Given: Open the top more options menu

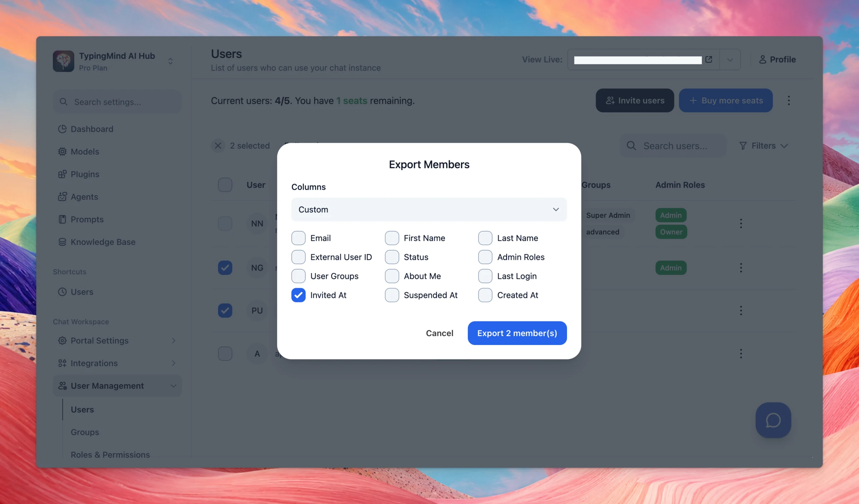Looking at the screenshot, I should point(788,101).
